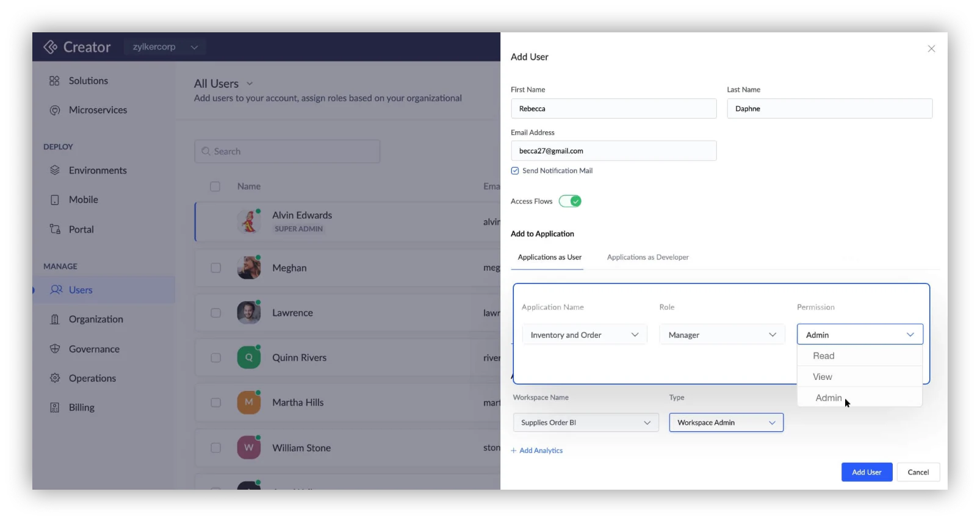Switch to Applications as User tab
This screenshot has width=980, height=522.
pos(550,257)
